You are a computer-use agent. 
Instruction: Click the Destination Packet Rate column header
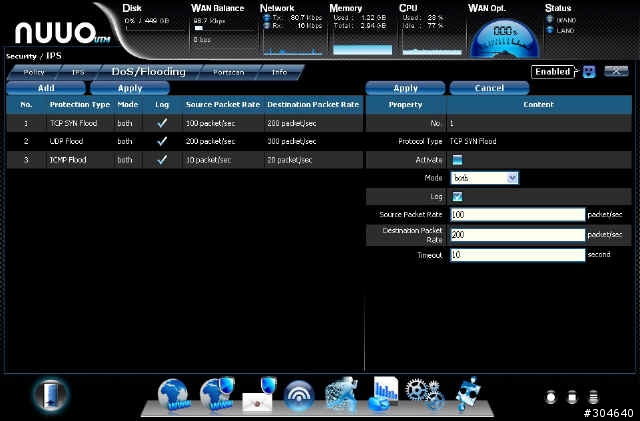pyautogui.click(x=313, y=105)
